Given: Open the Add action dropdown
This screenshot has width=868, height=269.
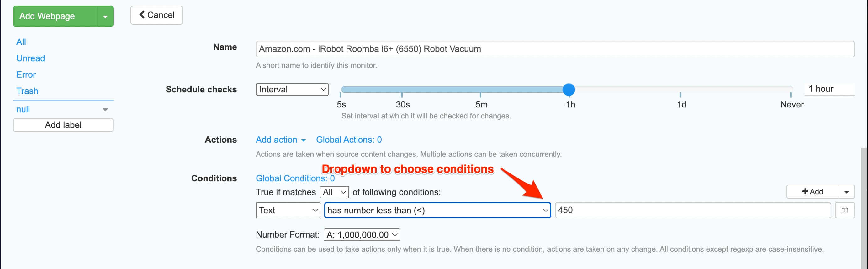Looking at the screenshot, I should click(280, 140).
